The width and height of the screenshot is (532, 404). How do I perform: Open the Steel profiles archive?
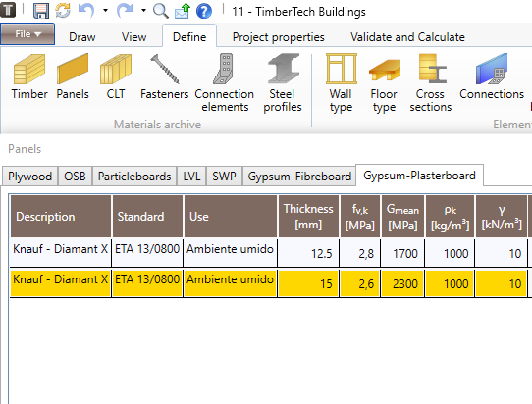click(x=283, y=83)
